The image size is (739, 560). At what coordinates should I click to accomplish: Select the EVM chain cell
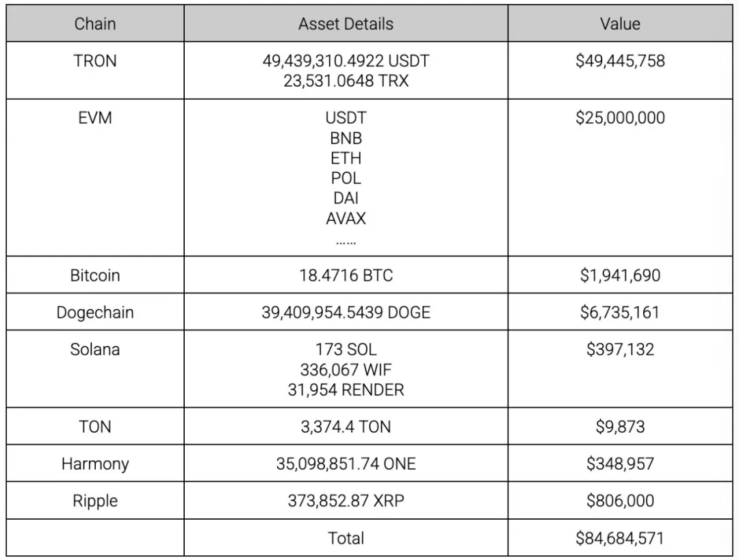point(95,118)
